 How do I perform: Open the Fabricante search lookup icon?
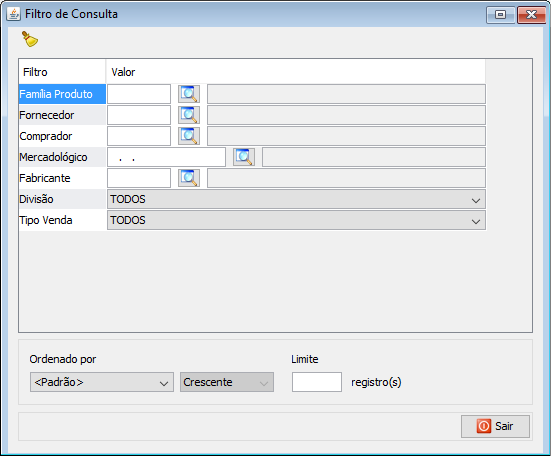(x=189, y=178)
